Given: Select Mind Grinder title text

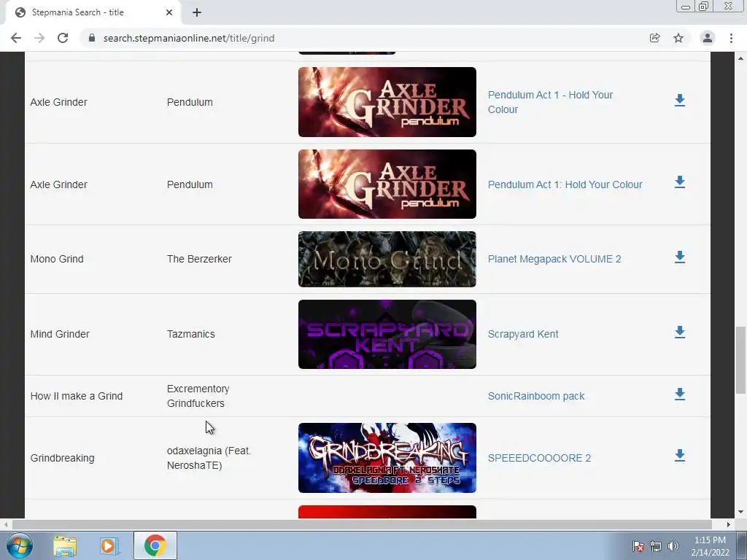Looking at the screenshot, I should pyautogui.click(x=60, y=334).
